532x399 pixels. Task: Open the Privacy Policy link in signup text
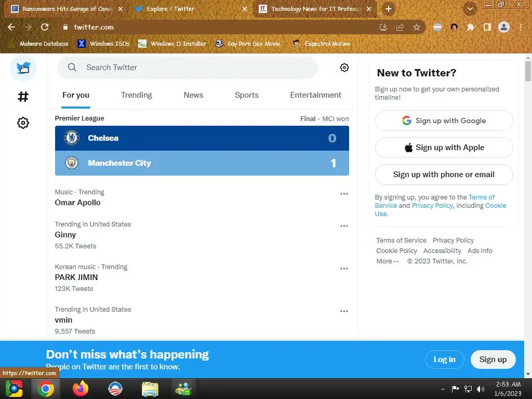[x=432, y=206]
